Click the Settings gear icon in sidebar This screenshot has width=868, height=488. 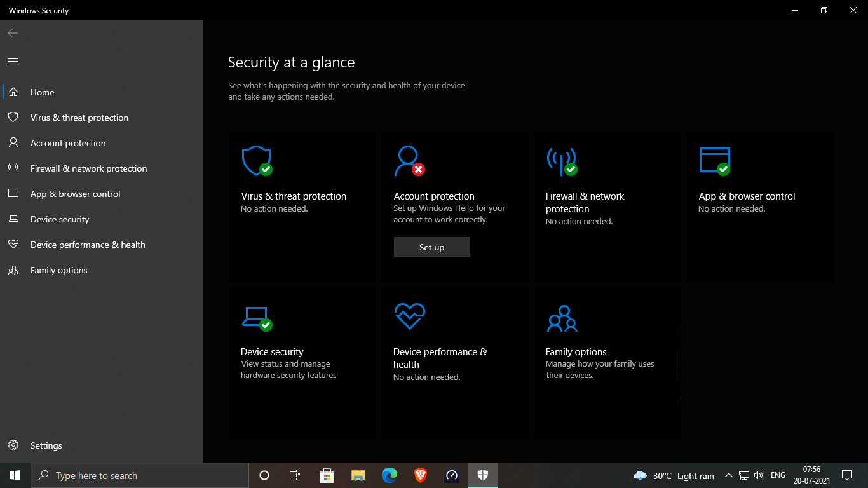(13, 445)
